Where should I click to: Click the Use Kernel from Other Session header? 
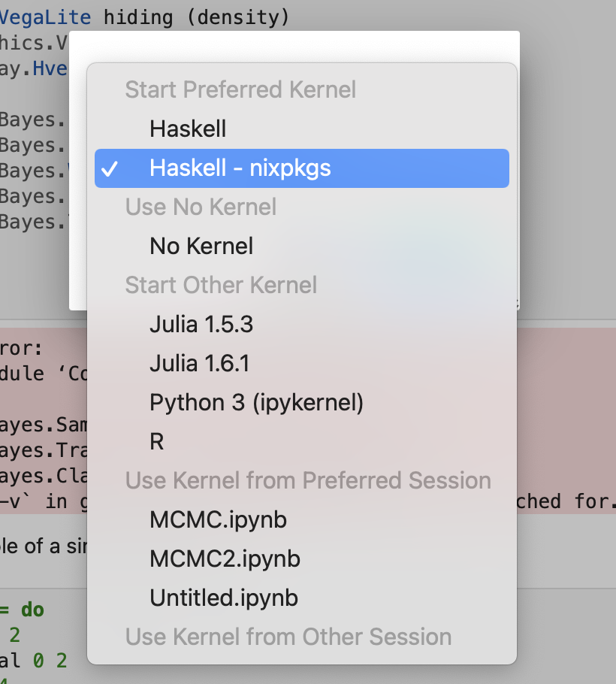click(288, 637)
